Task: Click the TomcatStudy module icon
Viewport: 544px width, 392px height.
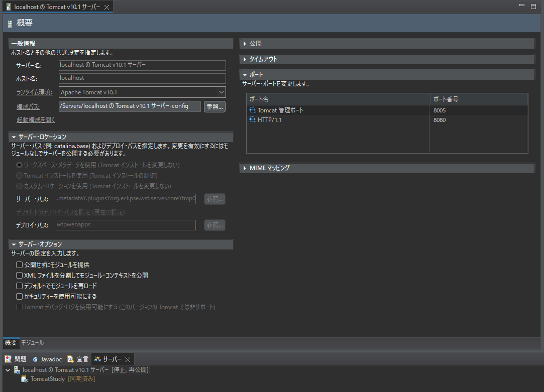Action: point(24,379)
